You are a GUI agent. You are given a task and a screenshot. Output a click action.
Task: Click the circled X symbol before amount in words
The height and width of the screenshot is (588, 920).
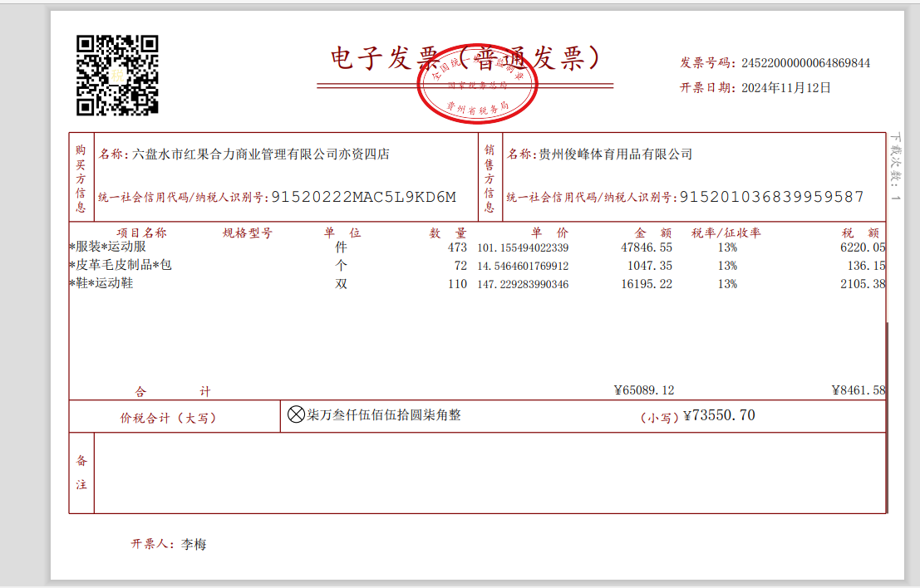click(x=296, y=415)
